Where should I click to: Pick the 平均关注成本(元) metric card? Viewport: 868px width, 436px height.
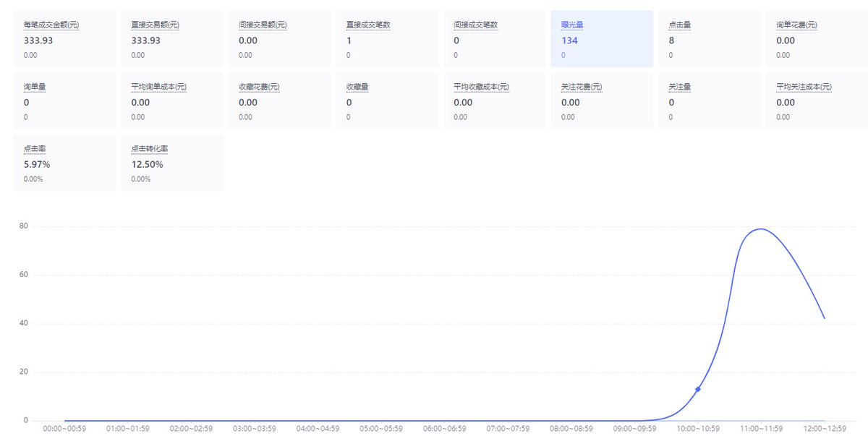[x=817, y=101]
